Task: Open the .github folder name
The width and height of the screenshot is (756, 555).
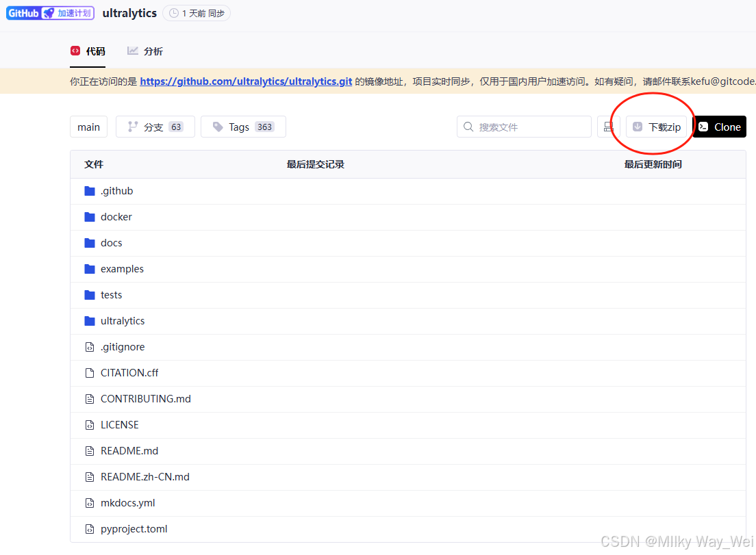Action: pos(116,191)
